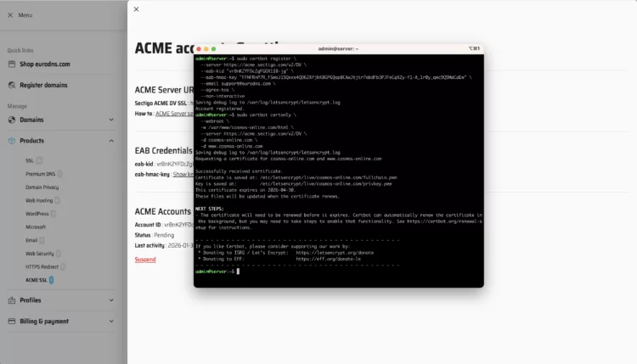637x364 pixels.
Task: Open the ACME Server setup how-to link
Action: coord(174,113)
